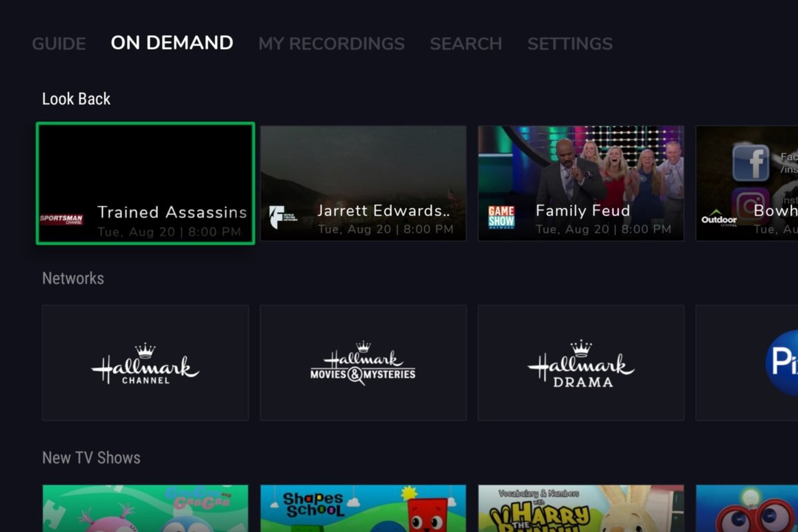The image size is (798, 532).
Task: Click the Trained Assassins title text
Action: [x=172, y=213]
